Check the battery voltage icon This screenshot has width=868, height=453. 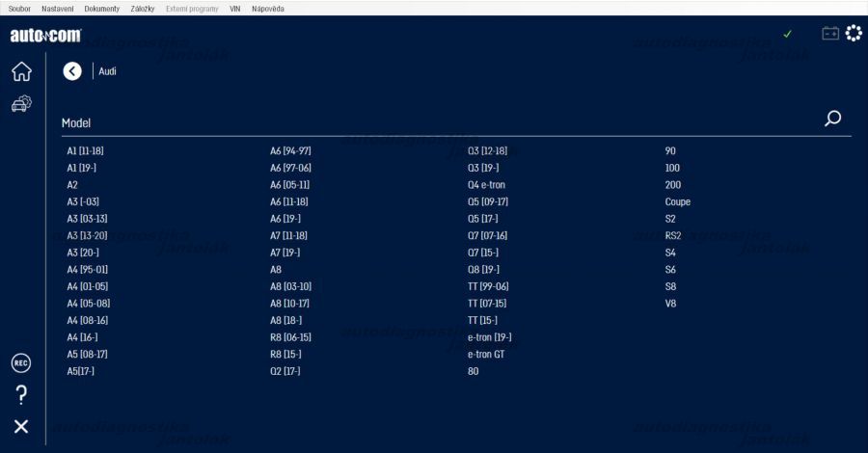[x=830, y=34]
